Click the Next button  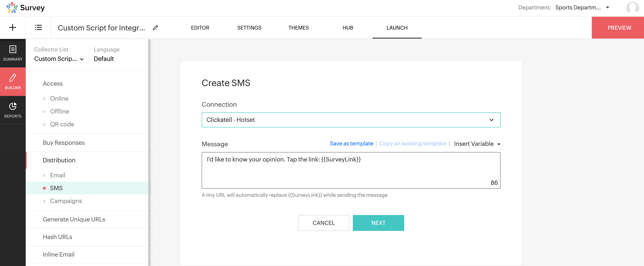[x=378, y=223]
